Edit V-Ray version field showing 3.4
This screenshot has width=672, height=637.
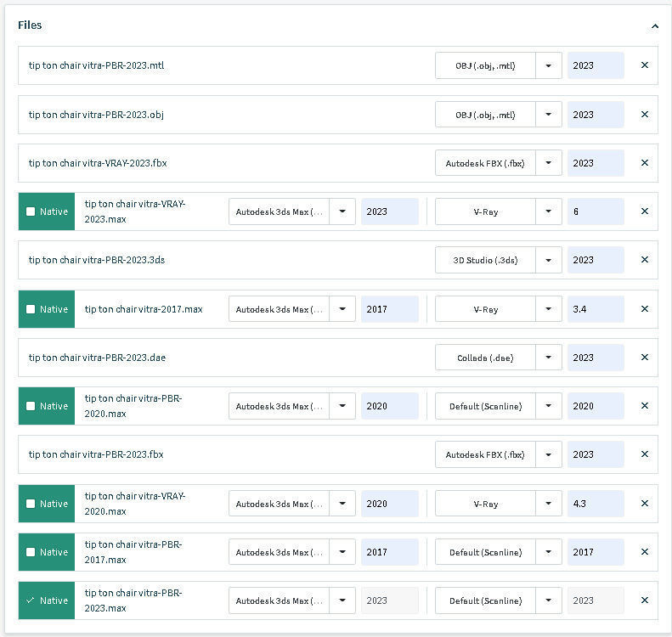595,309
